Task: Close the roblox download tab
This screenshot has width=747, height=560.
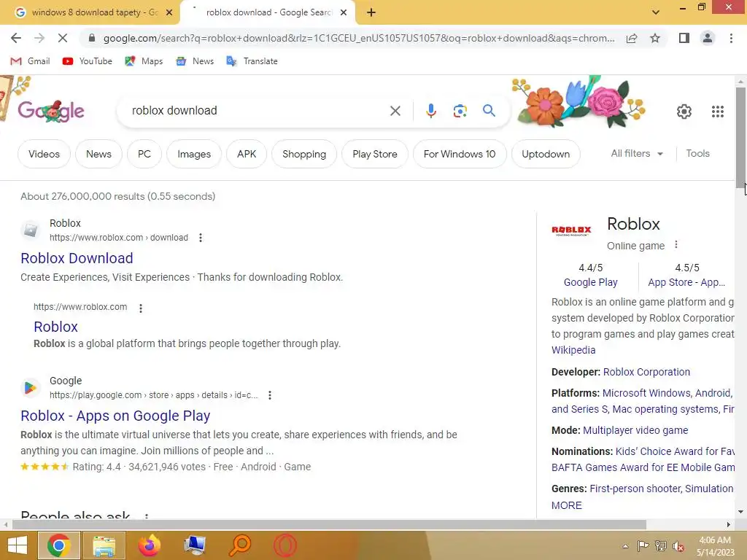Action: (344, 12)
